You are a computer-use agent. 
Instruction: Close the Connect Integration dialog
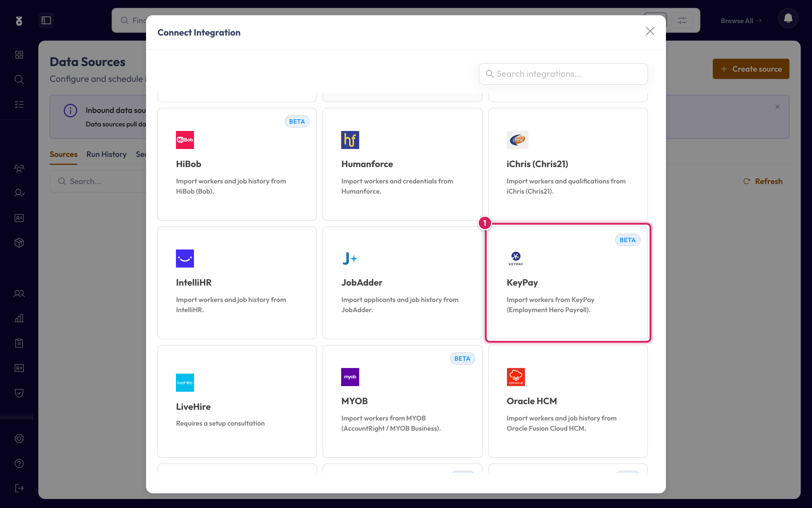(650, 31)
